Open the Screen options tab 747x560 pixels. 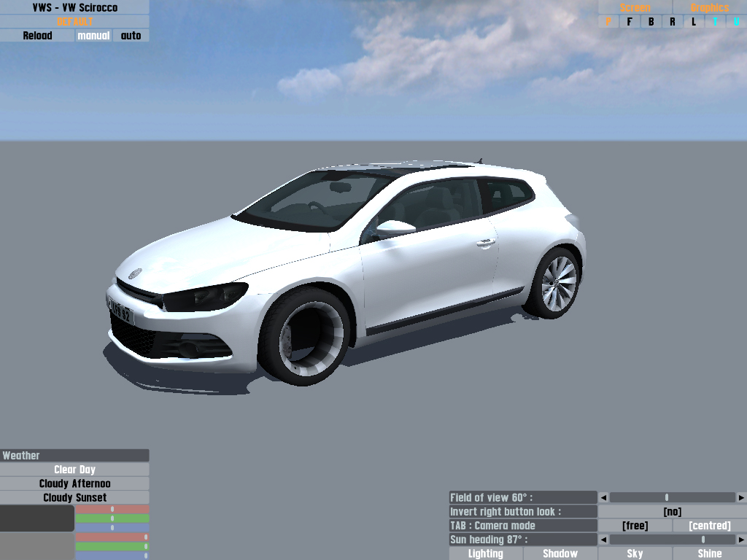pyautogui.click(x=635, y=7)
